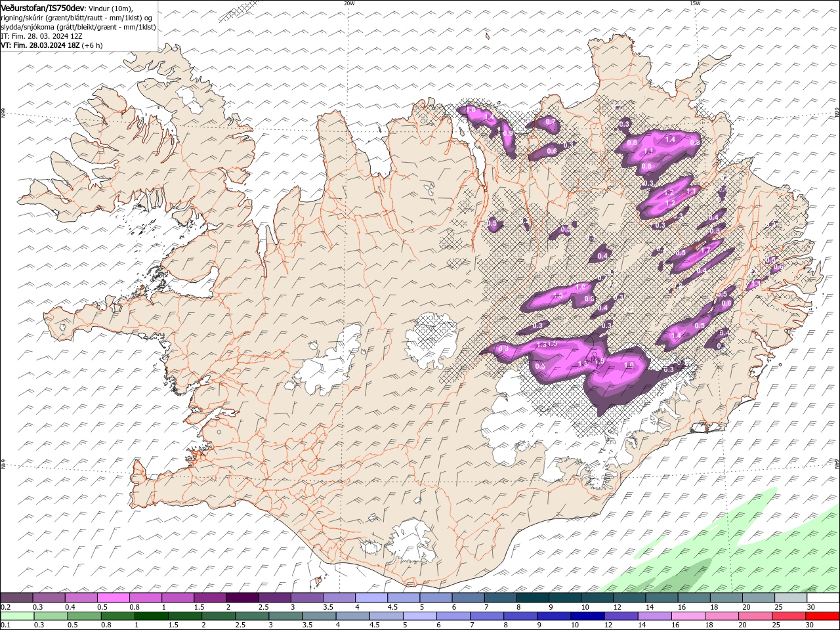840x630 pixels.
Task: Select lower legend swatch starting at 4
Action: pyautogui.click(x=352, y=616)
